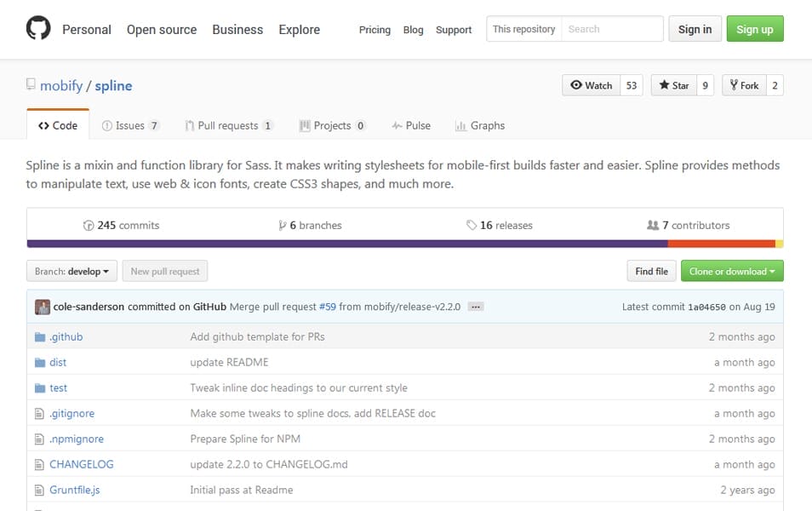Click the dist folder icon
812x511 pixels.
point(40,363)
